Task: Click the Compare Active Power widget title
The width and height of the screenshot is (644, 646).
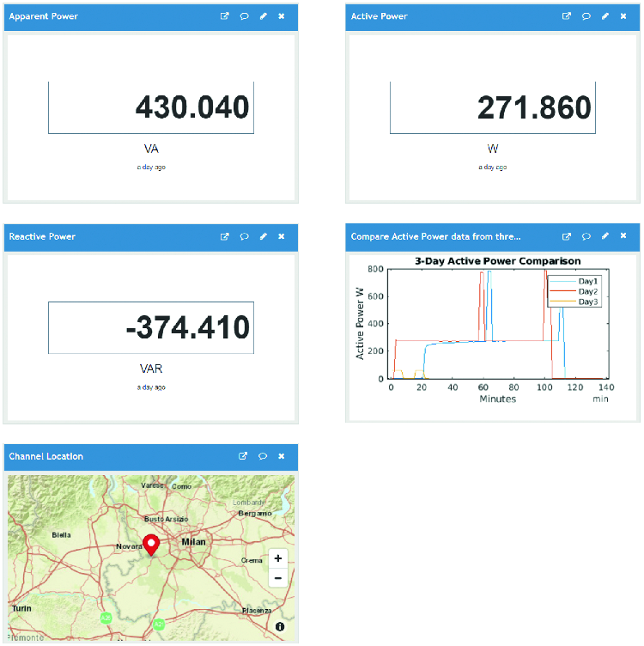Action: (x=435, y=236)
